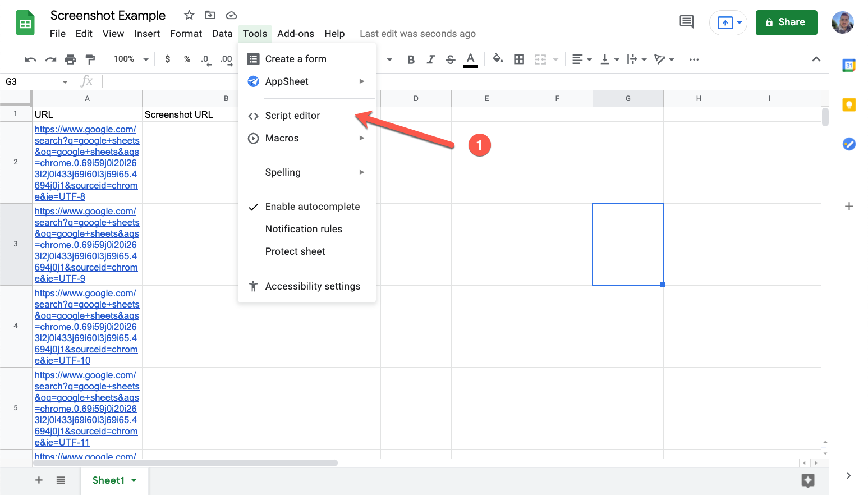Open the Sheet1 tab options arrow
The height and width of the screenshot is (495, 868).
[134, 480]
